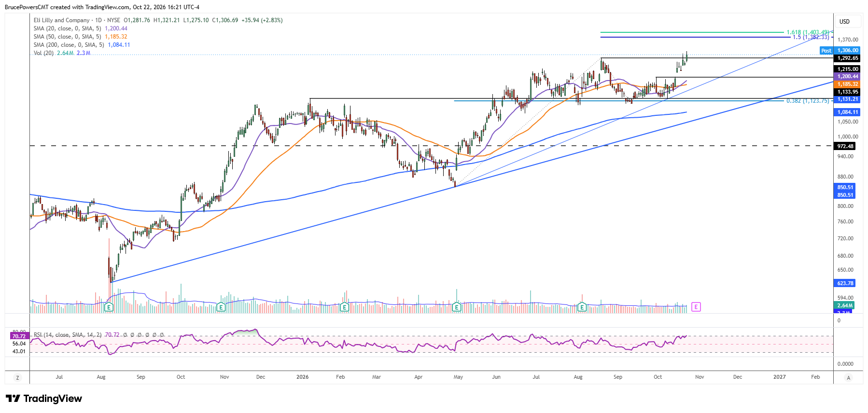This screenshot has width=868, height=413.
Task: Expand the RSI (14, close, SMA) legend entry
Action: coord(68,335)
